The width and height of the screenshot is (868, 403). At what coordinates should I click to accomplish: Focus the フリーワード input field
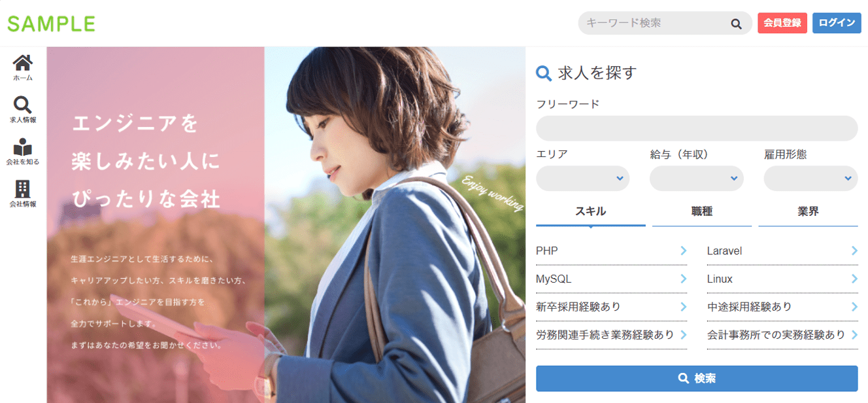(697, 128)
